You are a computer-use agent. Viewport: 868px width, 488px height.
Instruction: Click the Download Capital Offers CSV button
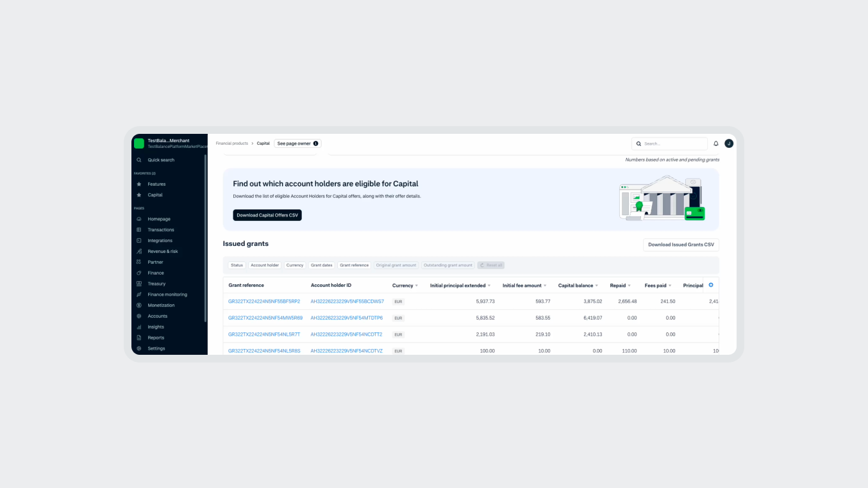267,215
